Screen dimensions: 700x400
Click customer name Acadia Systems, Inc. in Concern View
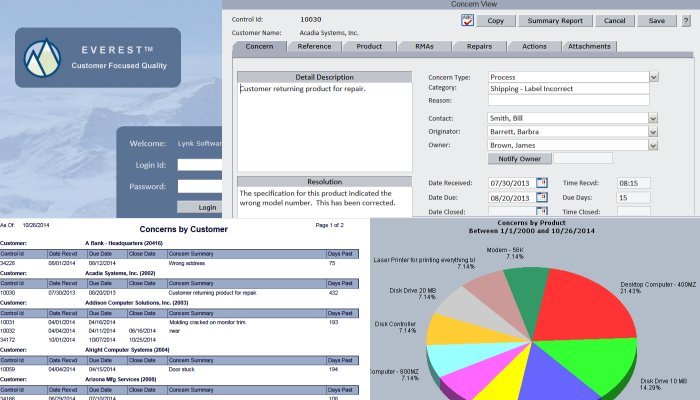coord(329,33)
